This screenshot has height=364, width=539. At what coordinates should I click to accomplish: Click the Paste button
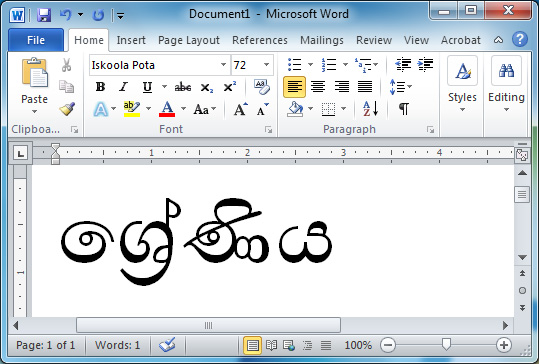coord(34,85)
